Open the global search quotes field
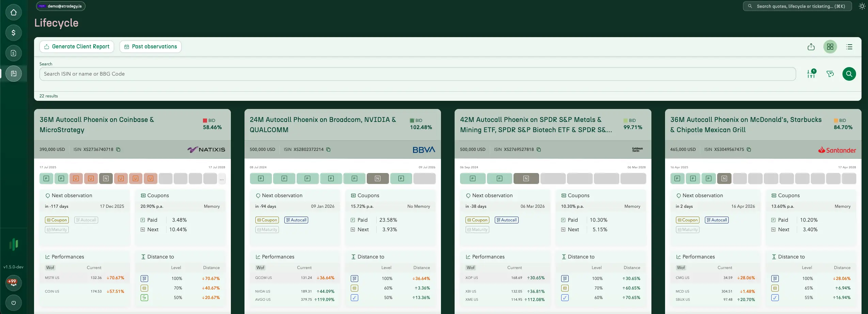 pos(797,6)
